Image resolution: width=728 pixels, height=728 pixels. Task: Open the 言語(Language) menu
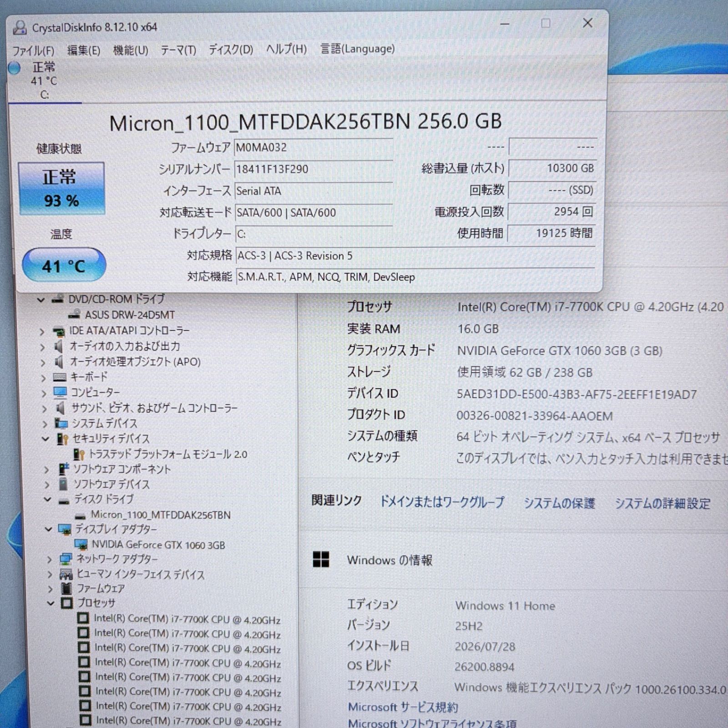point(358,48)
